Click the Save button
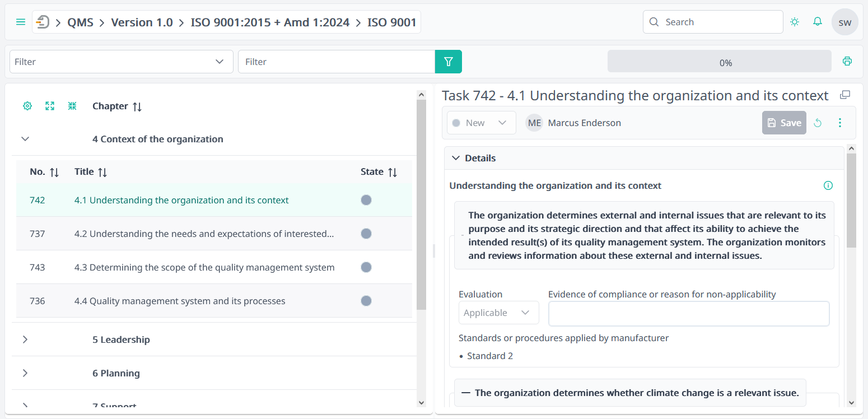Viewport: 868px width, 419px height. coord(783,123)
